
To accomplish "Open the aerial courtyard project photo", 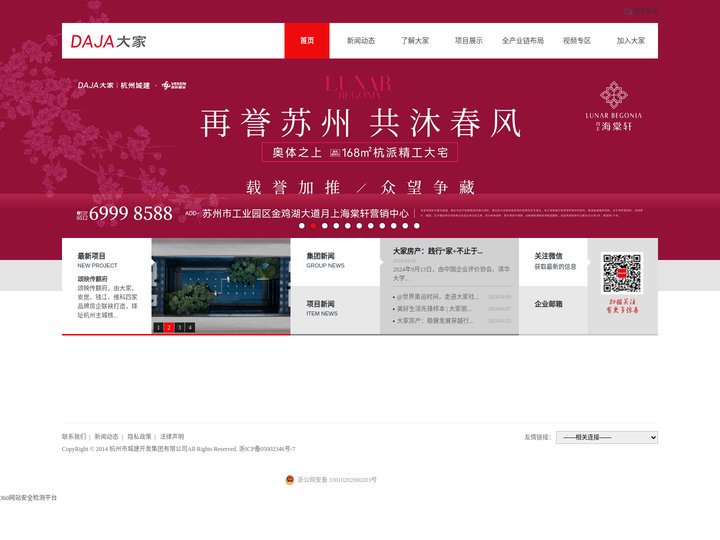I will (x=221, y=286).
